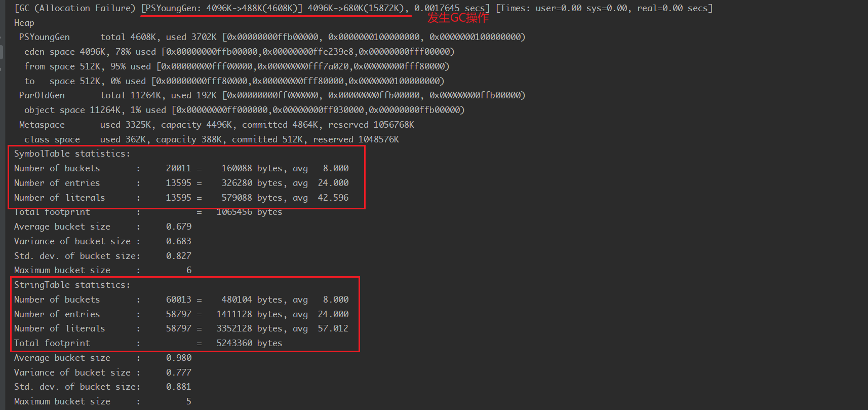Select 'Average bucket size' 0.679 line
The width and height of the screenshot is (868, 410).
click(103, 227)
